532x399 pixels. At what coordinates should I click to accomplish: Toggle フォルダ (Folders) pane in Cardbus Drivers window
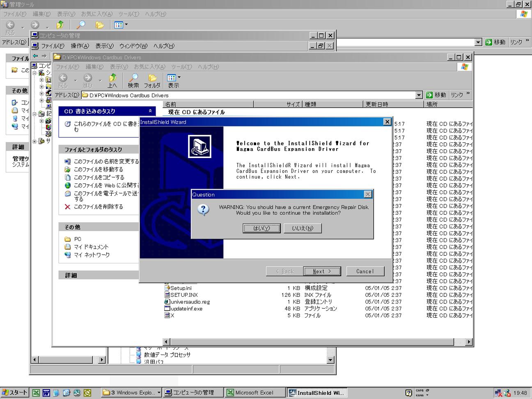tap(152, 80)
